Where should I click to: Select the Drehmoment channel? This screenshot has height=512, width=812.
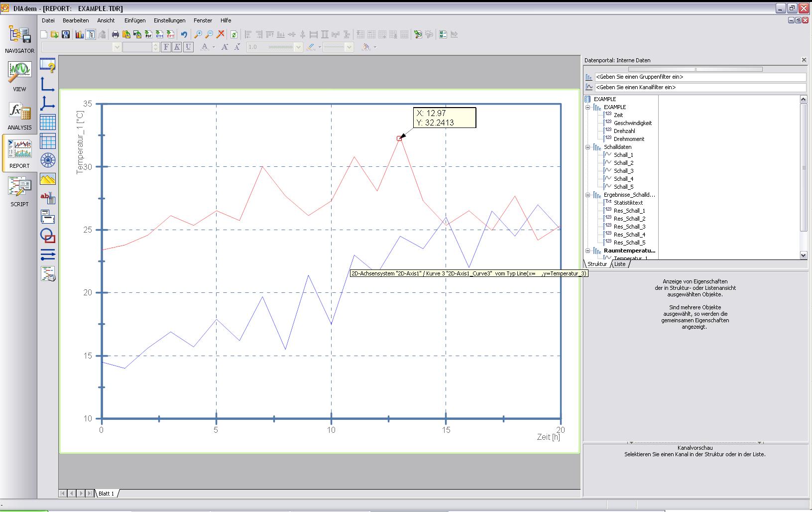pos(629,139)
